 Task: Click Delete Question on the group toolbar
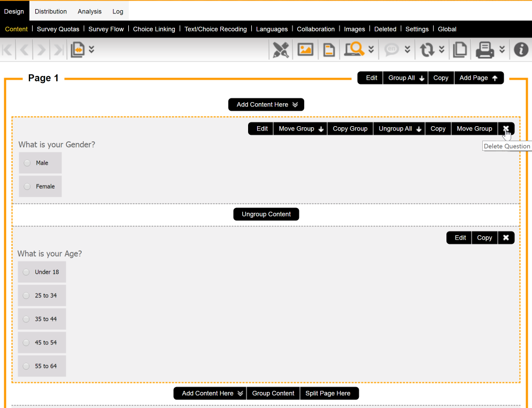click(x=506, y=128)
